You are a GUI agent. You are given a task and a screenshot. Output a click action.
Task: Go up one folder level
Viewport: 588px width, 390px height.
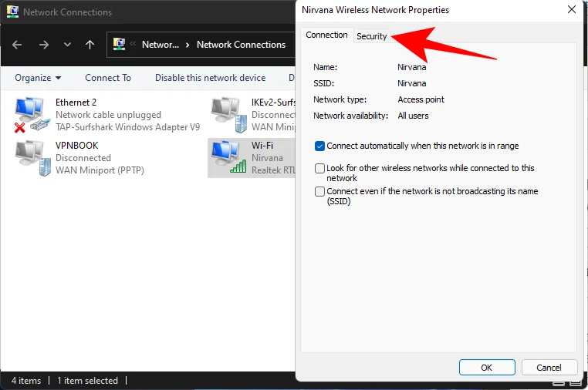click(x=90, y=45)
